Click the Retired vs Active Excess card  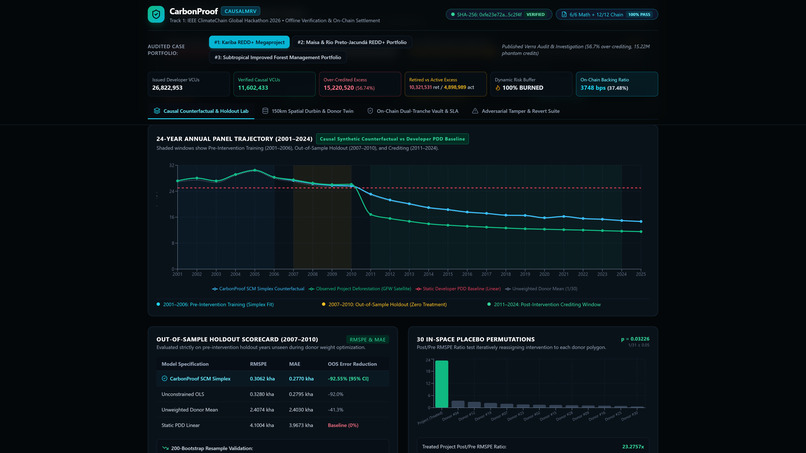point(446,84)
